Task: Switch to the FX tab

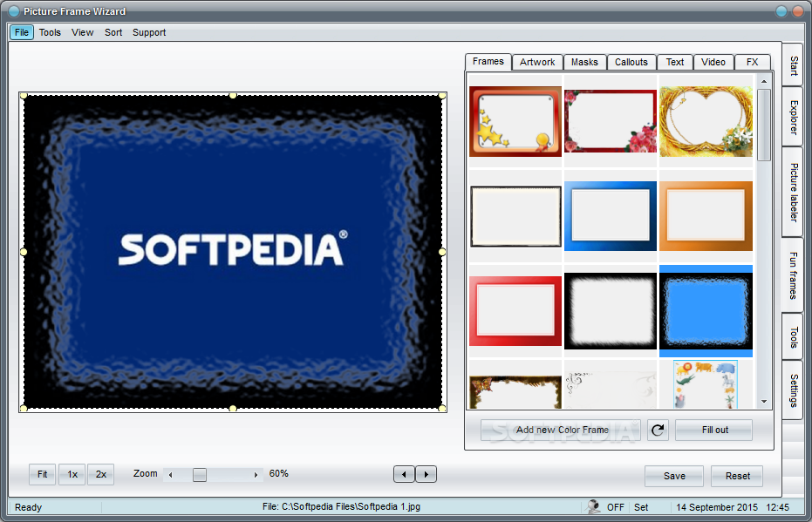Action: click(x=753, y=62)
